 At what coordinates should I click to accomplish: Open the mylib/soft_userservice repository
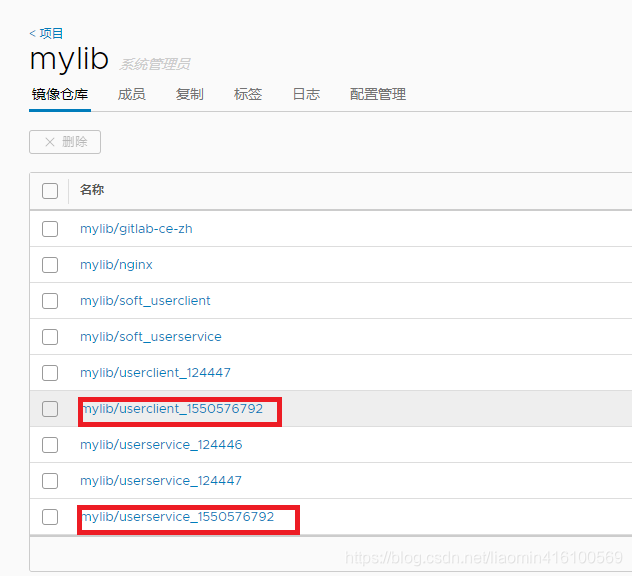click(151, 337)
